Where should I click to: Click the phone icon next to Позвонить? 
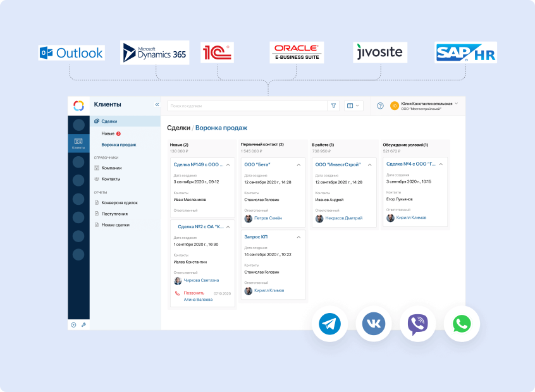[x=177, y=293]
